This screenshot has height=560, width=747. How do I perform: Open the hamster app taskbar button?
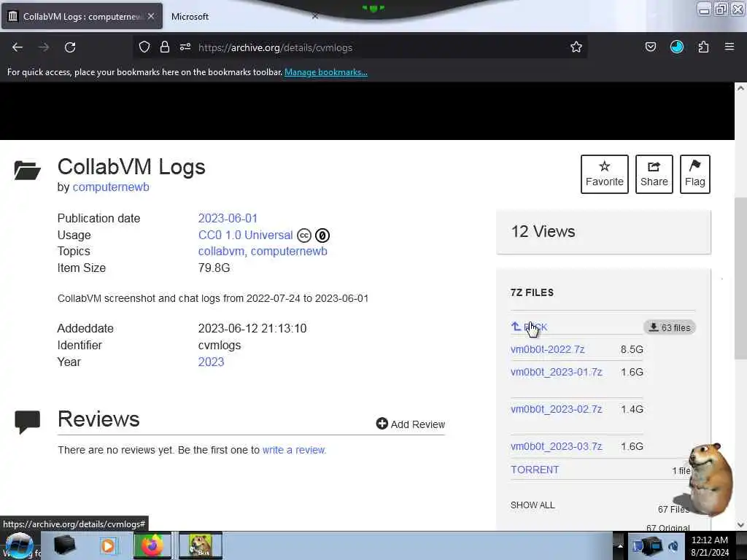pyautogui.click(x=201, y=545)
